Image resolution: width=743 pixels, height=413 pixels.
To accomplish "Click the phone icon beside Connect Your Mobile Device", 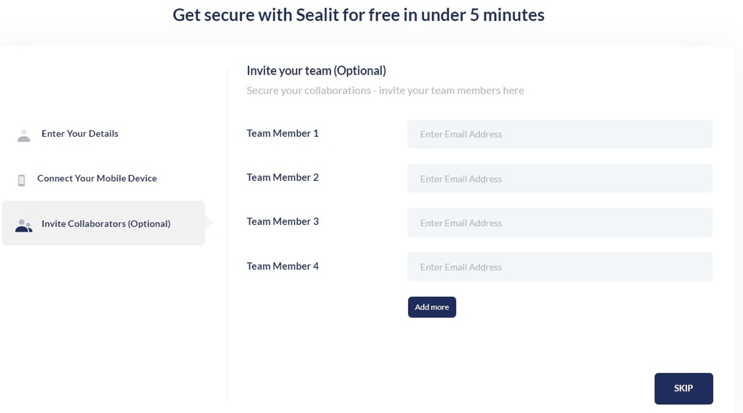I will (21, 180).
